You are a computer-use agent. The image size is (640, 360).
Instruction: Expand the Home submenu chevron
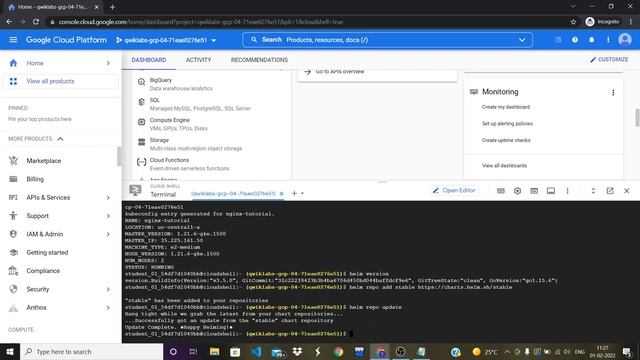pyautogui.click(x=108, y=63)
